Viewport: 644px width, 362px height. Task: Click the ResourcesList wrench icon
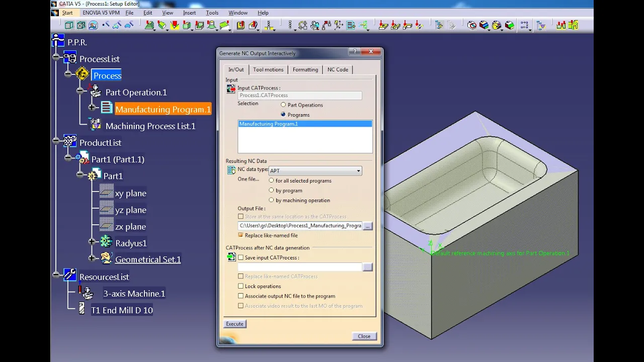click(70, 276)
